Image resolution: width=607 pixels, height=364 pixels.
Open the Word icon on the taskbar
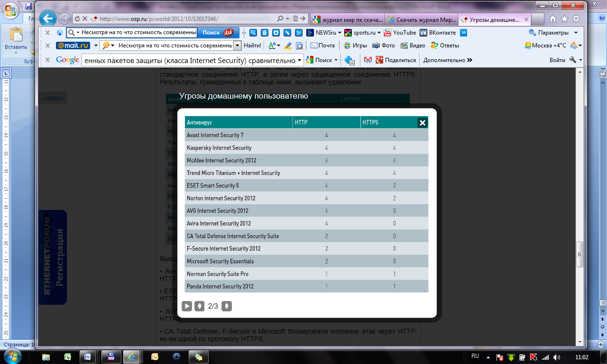click(x=87, y=356)
